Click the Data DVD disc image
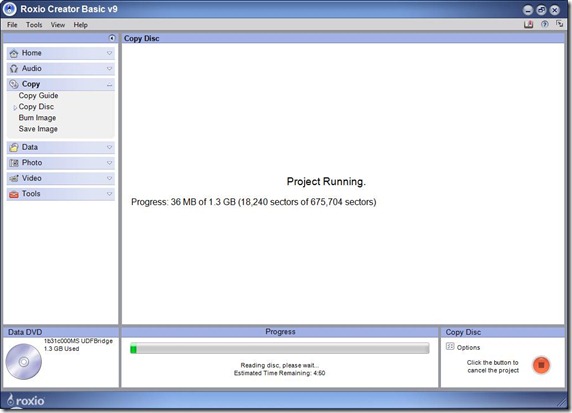The height and width of the screenshot is (413, 572). 24,362
